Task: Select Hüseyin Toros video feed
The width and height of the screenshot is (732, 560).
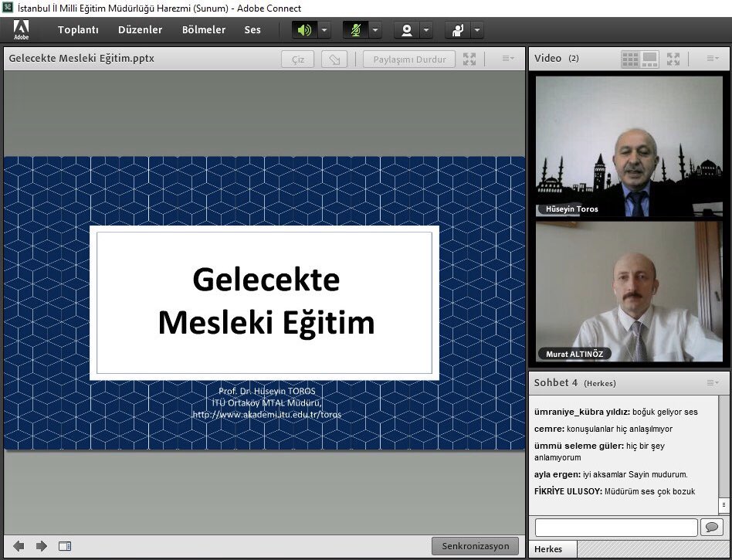Action: pos(629,146)
